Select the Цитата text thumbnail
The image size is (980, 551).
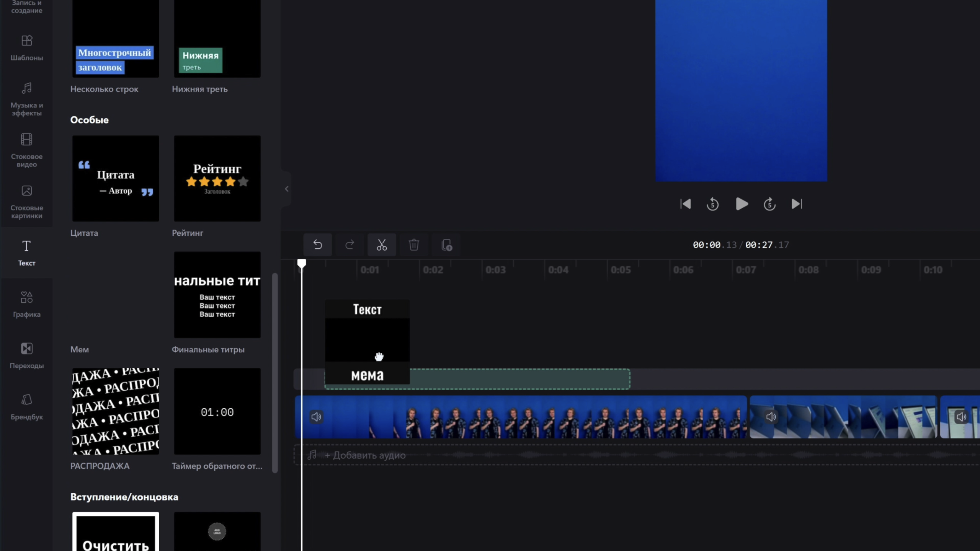116,178
